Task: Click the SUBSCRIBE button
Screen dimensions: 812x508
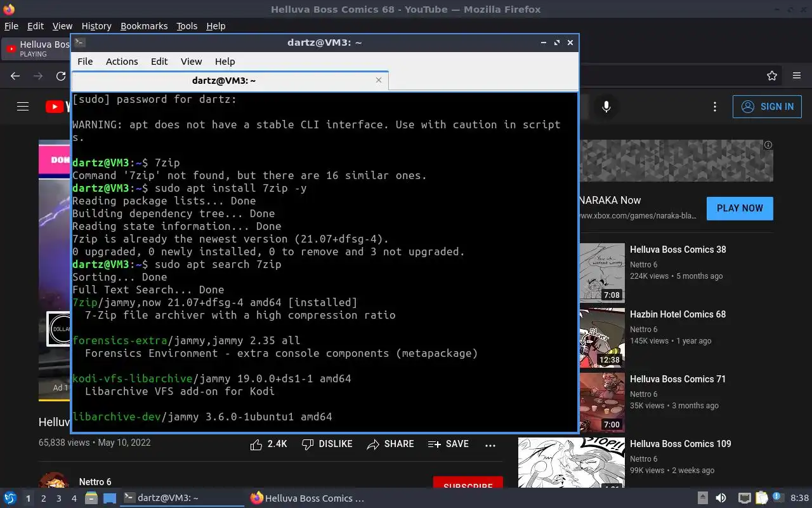Action: click(x=468, y=483)
